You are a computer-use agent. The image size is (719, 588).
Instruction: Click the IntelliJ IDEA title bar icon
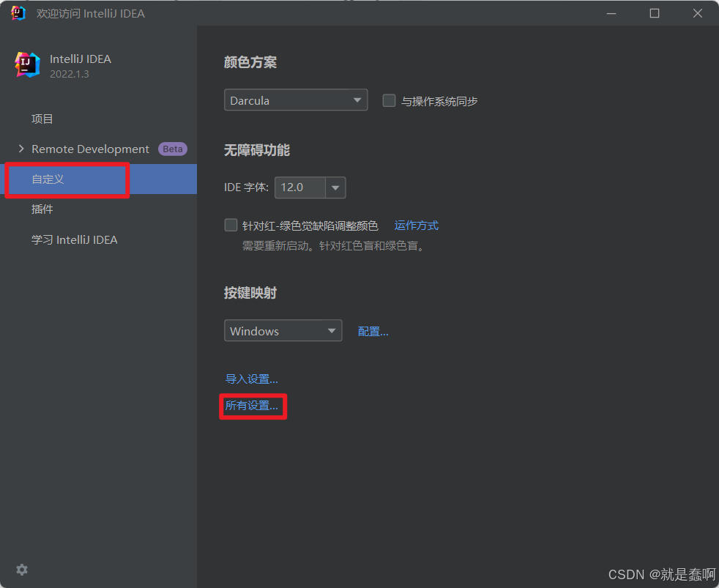point(18,13)
